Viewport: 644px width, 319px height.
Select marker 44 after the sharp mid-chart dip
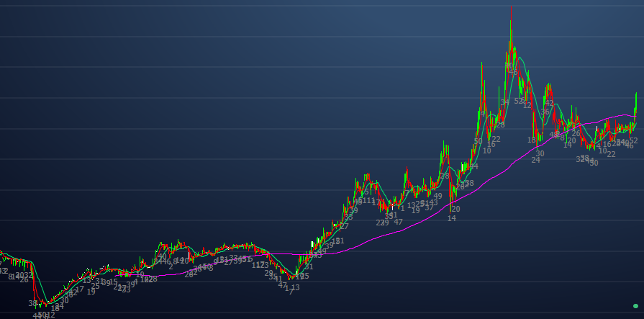pyautogui.click(x=473, y=166)
